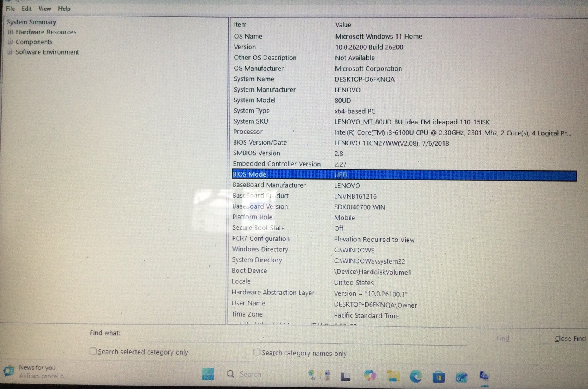Select the Hardware Abstraction Layer row
The image size is (588, 389).
click(x=404, y=293)
